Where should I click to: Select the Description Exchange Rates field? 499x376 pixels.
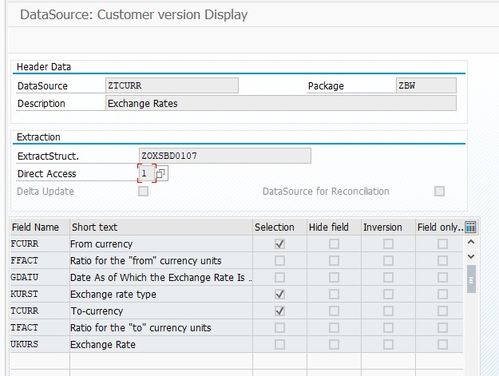click(281, 103)
